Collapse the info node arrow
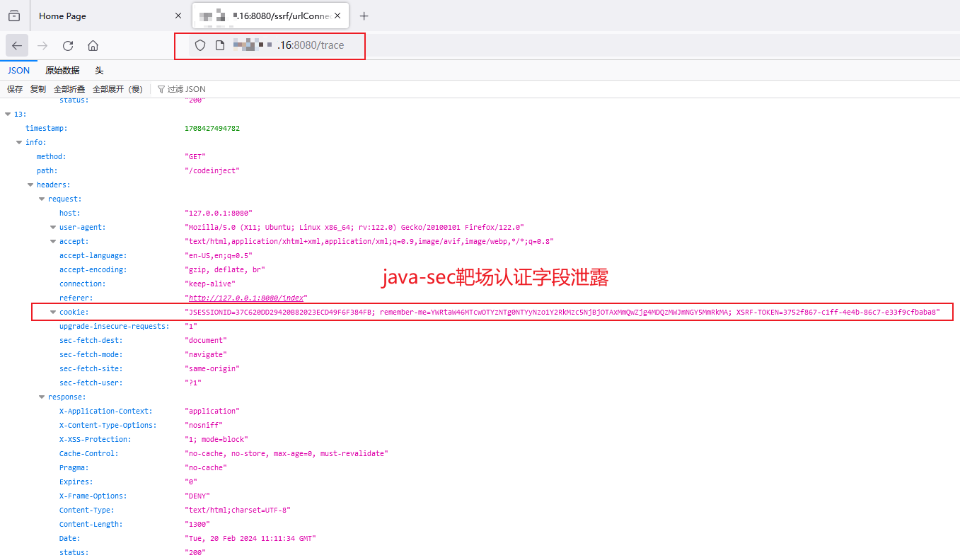Screen dimensions: 960x560 (19, 142)
